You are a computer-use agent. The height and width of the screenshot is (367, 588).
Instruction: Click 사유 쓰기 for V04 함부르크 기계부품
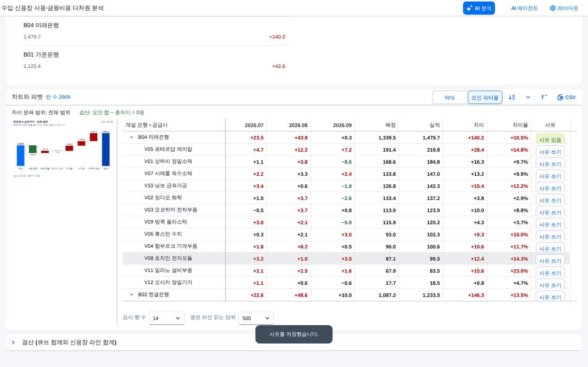pyautogui.click(x=550, y=248)
